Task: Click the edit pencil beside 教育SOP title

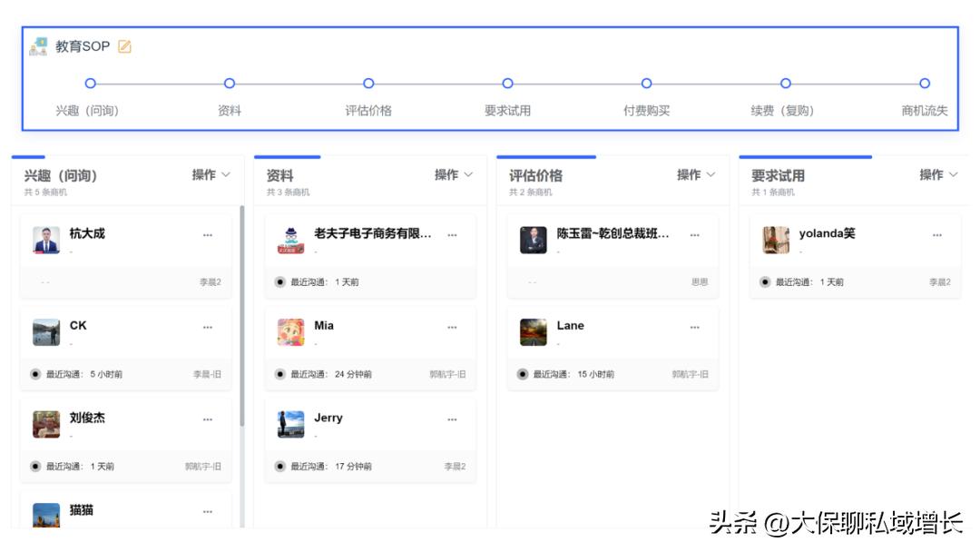Action: pos(123,45)
